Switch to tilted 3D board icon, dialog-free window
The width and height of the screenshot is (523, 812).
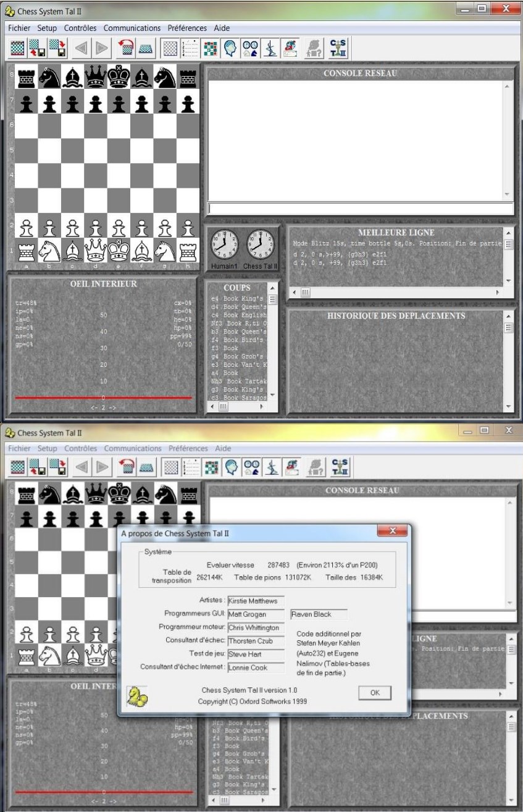(146, 48)
